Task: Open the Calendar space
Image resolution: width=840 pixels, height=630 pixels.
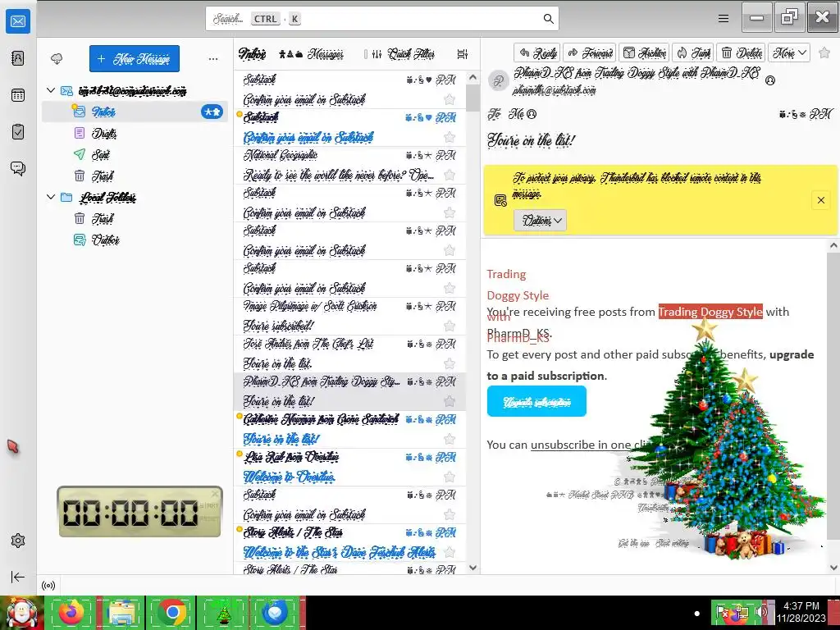Action: (x=18, y=95)
